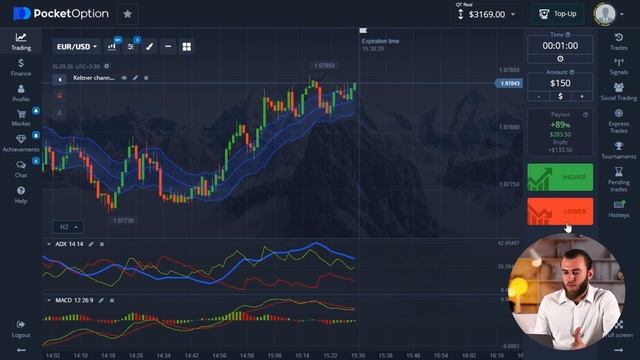Click the green HIGHER trade button
This screenshot has height=360, width=640.
click(x=560, y=177)
